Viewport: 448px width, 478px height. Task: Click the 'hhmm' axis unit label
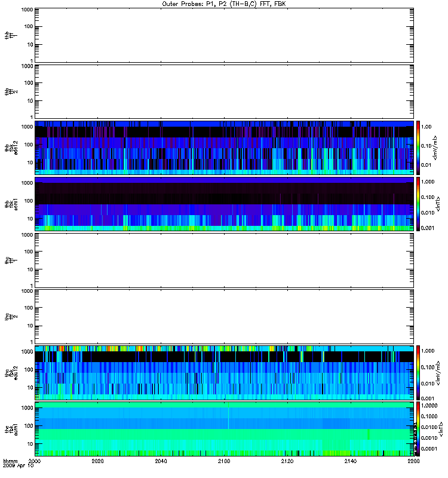pyautogui.click(x=10, y=461)
